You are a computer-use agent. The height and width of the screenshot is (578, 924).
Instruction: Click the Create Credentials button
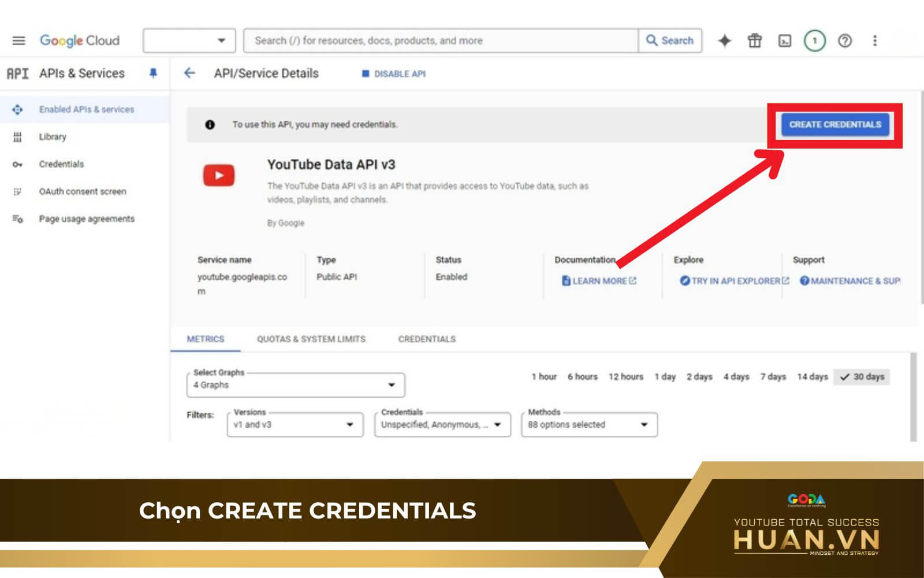[x=834, y=124]
